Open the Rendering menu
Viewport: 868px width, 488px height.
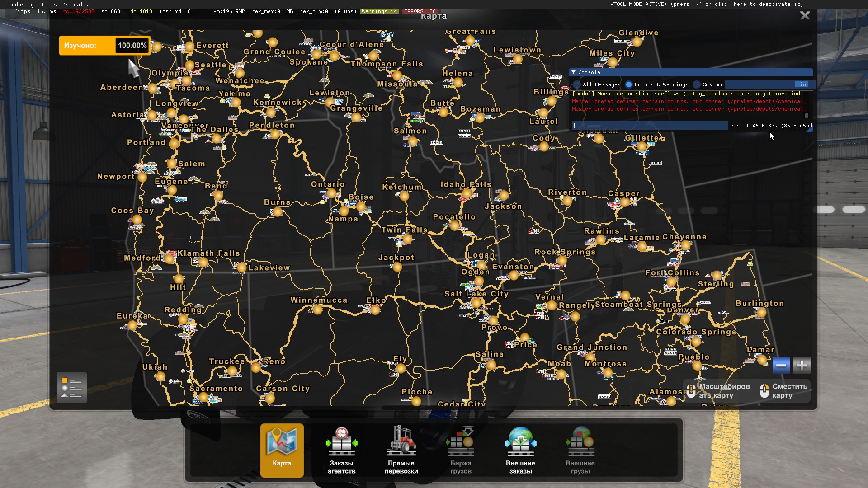19,5
